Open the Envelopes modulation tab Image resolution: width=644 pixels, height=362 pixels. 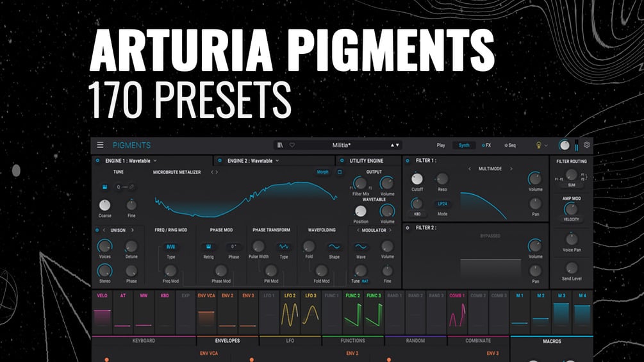(227, 341)
